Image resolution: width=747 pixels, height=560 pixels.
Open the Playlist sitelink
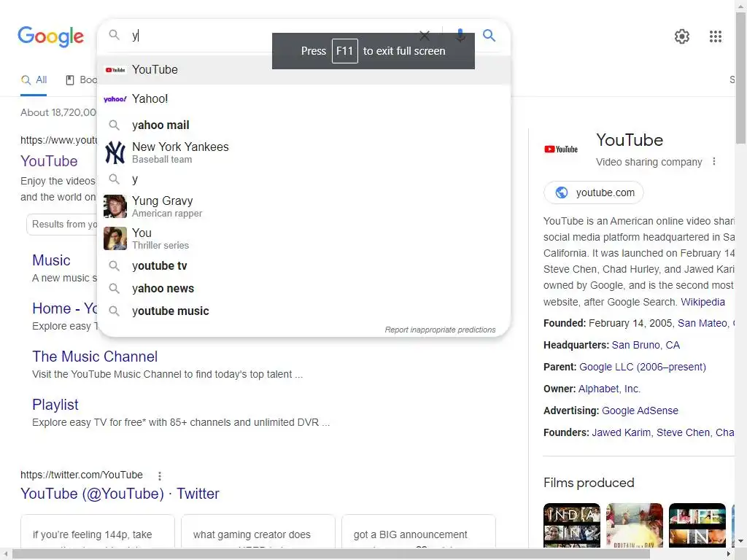pyautogui.click(x=55, y=404)
